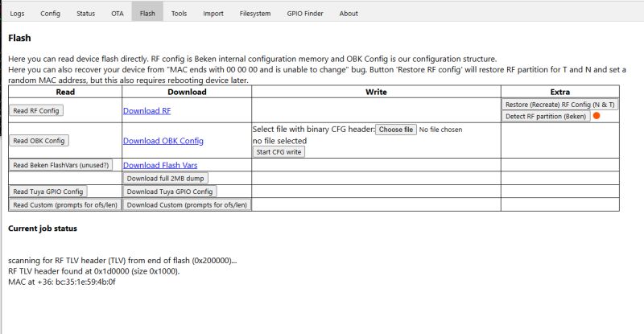
Task: Click the 'No file chosen' text
Action: [440, 130]
